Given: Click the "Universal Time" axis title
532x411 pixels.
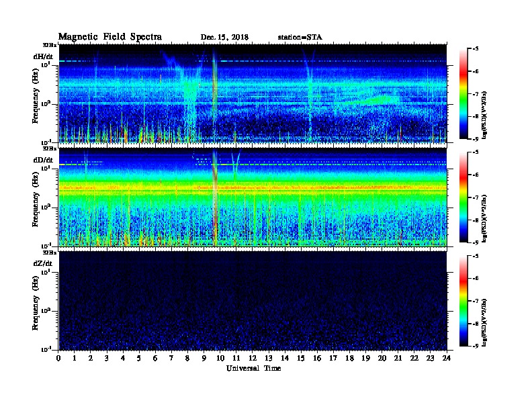Looking at the screenshot, I should point(253,368).
